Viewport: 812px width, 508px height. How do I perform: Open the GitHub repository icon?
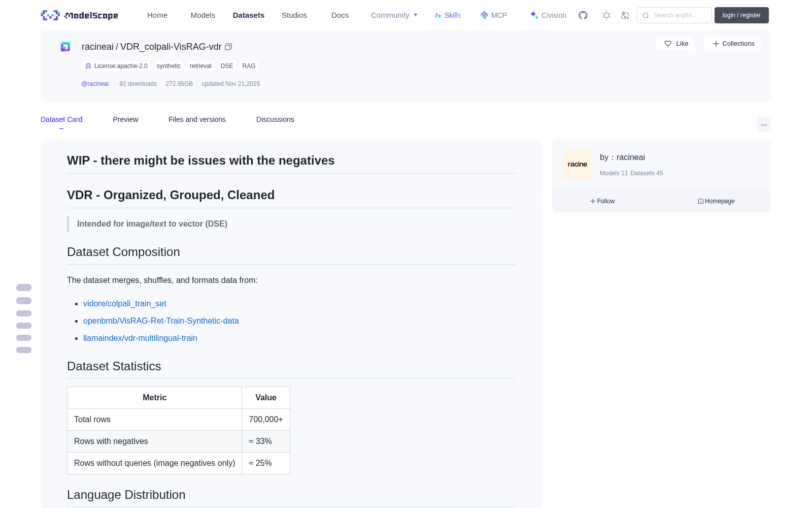click(x=583, y=15)
